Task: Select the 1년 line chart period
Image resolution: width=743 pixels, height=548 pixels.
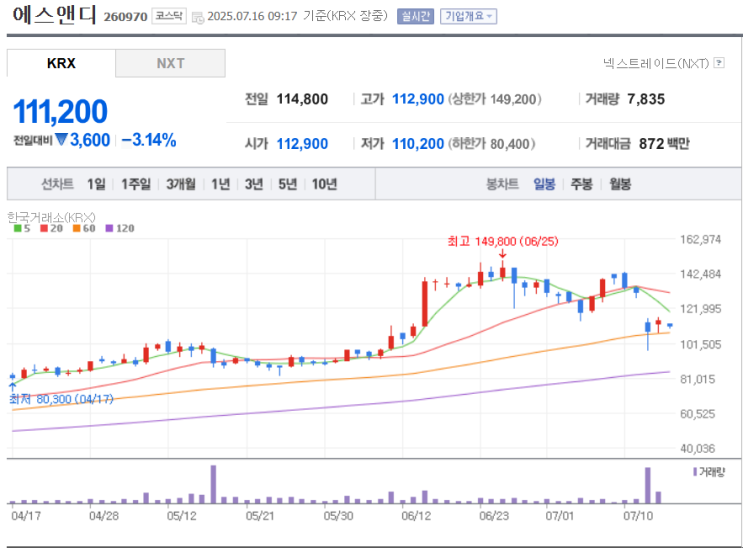Action: pos(220,184)
